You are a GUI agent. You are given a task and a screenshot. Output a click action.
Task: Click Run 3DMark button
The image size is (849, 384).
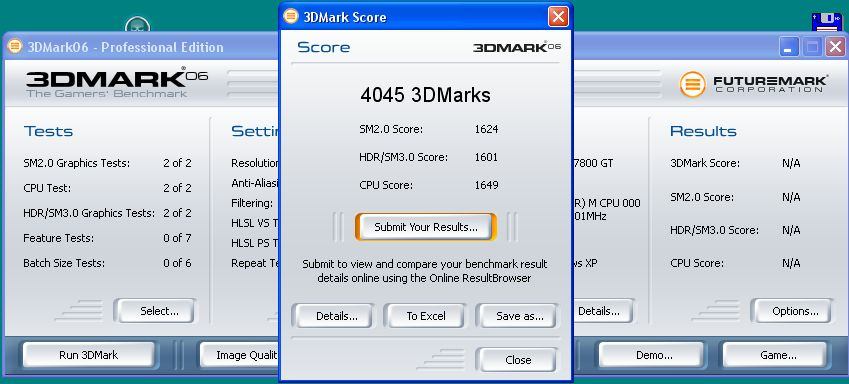(88, 355)
